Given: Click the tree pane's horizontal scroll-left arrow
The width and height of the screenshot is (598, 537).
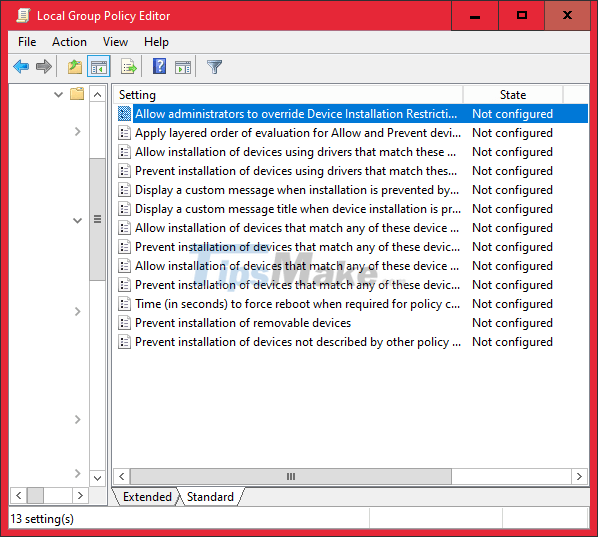Looking at the screenshot, I should tap(19, 495).
